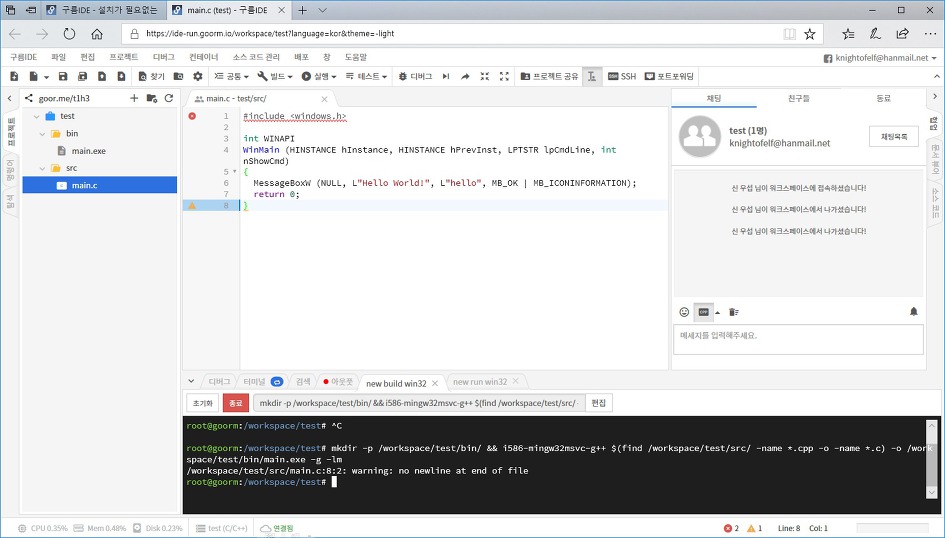Collapse the bin folder in the tree

(42, 134)
